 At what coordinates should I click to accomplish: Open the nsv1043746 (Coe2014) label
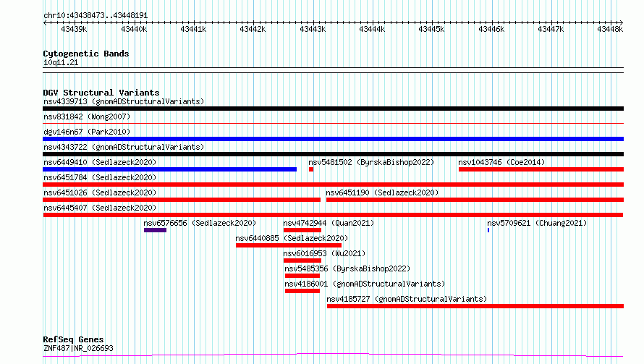click(x=501, y=162)
